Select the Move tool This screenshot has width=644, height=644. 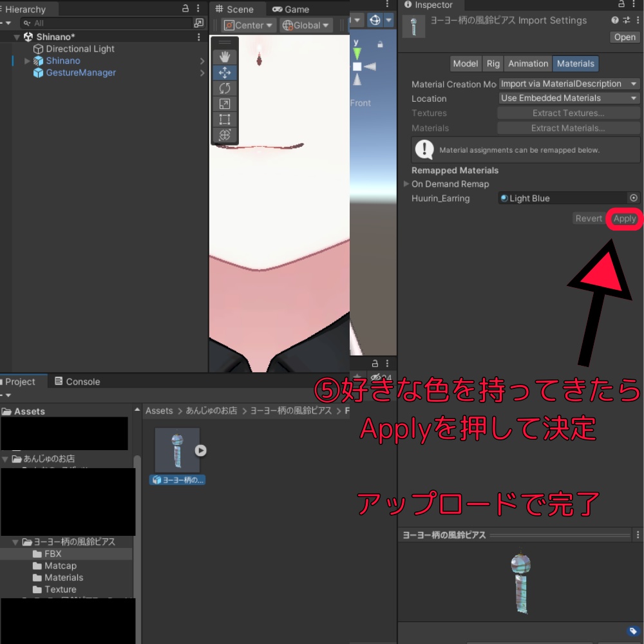coord(224,73)
